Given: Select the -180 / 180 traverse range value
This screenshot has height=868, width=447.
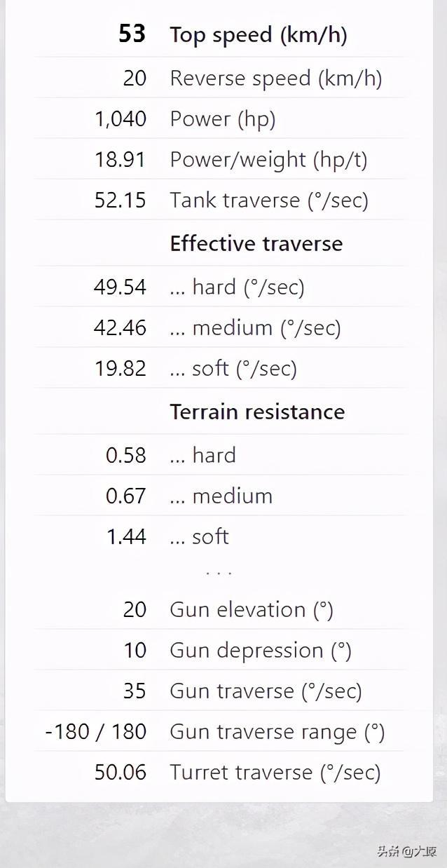Looking at the screenshot, I should [x=96, y=731].
